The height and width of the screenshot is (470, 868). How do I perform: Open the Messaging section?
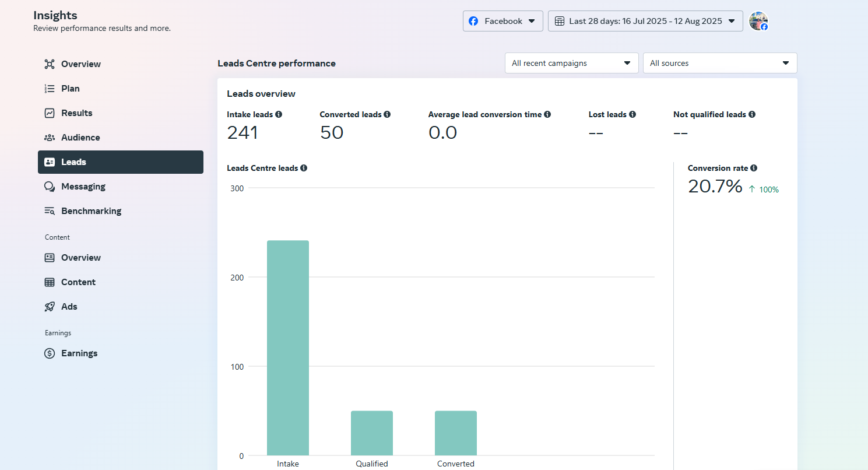pos(83,187)
